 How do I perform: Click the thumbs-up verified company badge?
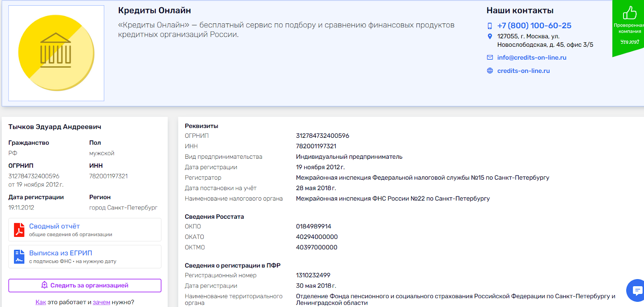click(630, 13)
